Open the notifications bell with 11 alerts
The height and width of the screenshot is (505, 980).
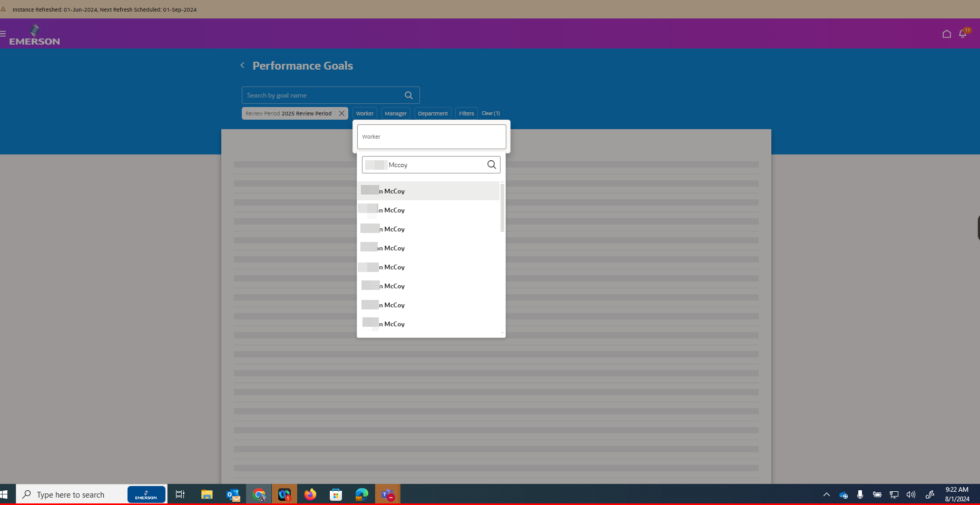point(963,33)
